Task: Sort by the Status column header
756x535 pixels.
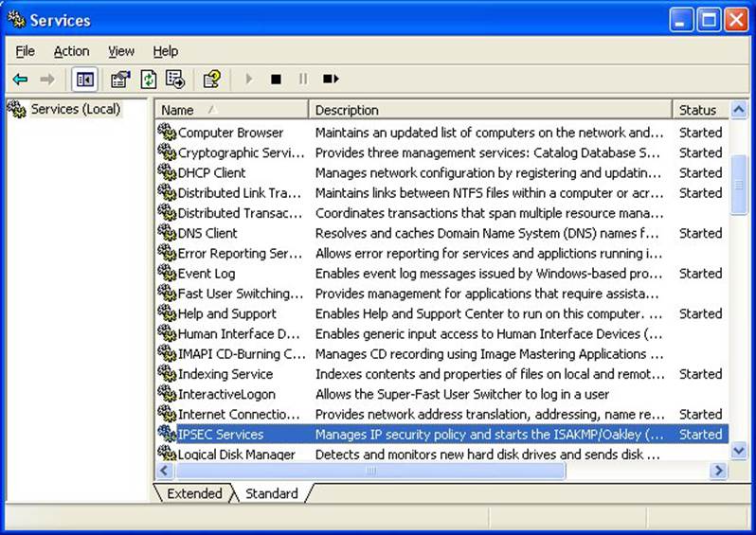Action: coord(699,110)
